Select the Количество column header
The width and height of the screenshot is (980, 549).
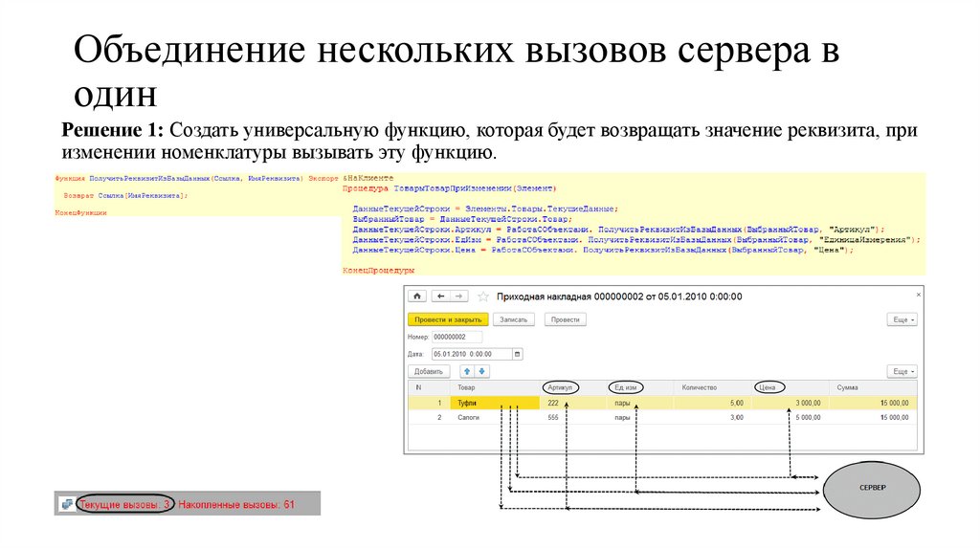(700, 387)
